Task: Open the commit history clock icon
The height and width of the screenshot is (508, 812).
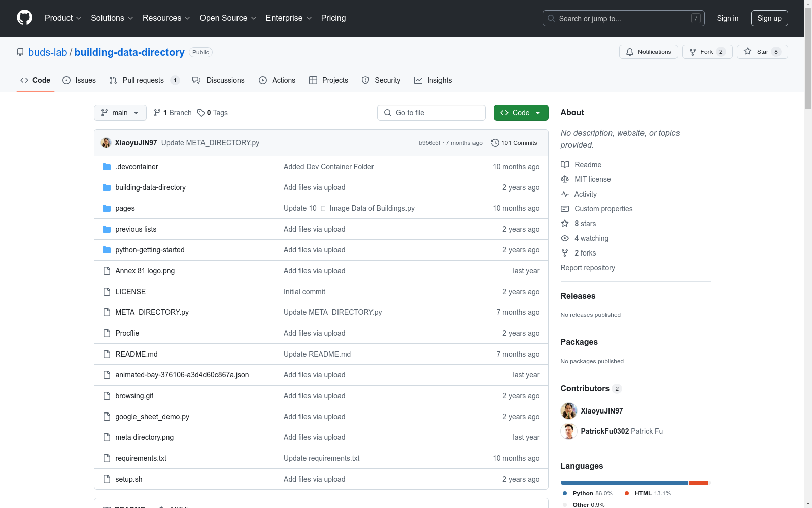Action: click(495, 143)
